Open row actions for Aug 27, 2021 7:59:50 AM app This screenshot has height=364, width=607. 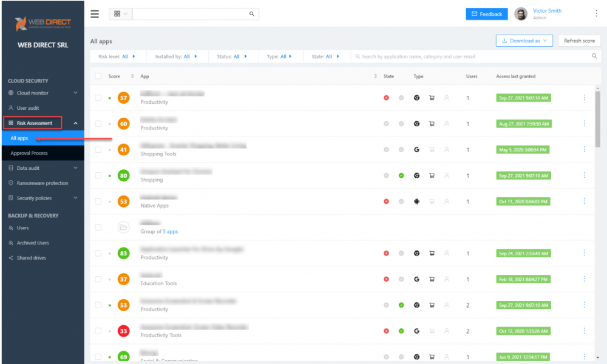pos(585,123)
